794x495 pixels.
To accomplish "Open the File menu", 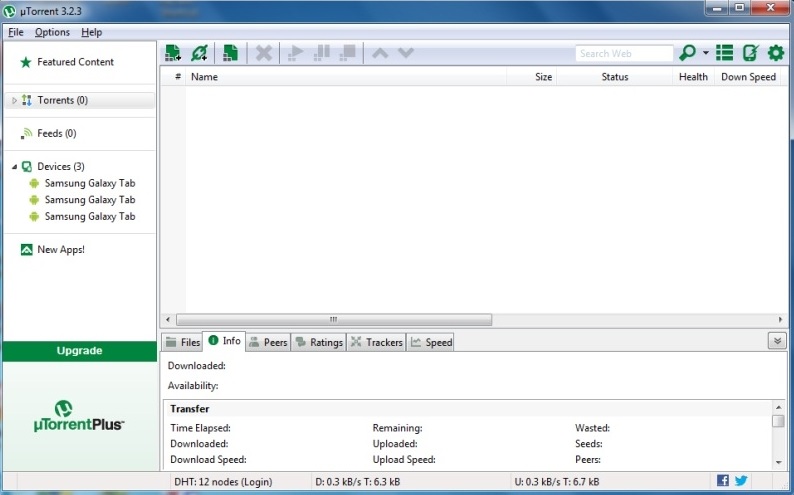I will 16,32.
